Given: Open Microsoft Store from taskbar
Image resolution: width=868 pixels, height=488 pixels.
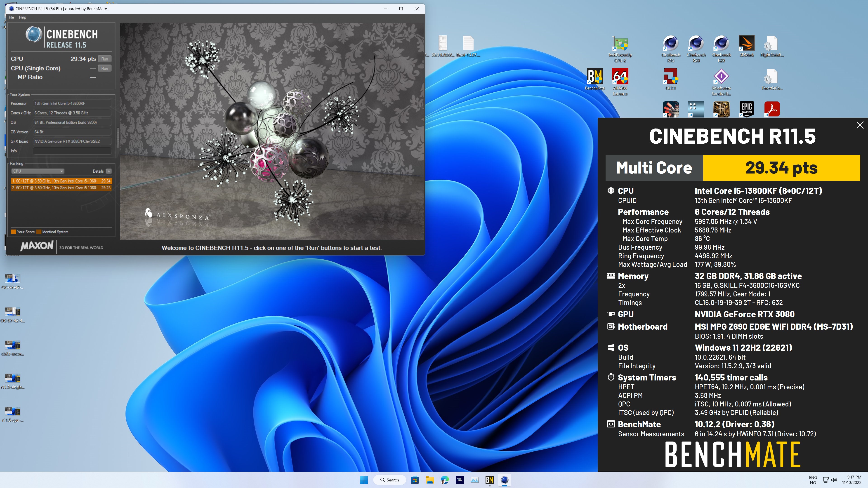Looking at the screenshot, I should click(x=415, y=480).
